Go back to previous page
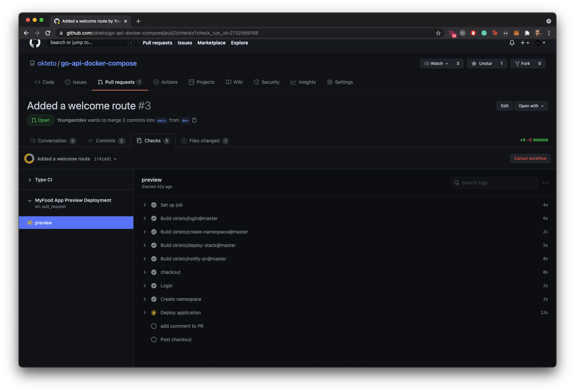The width and height of the screenshot is (575, 392). tap(26, 33)
